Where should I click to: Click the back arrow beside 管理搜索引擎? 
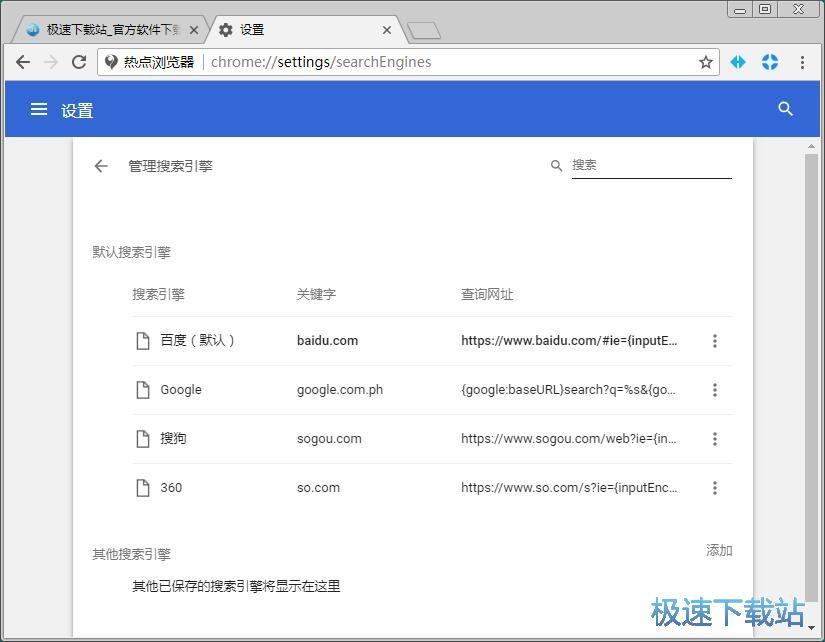[x=100, y=166]
